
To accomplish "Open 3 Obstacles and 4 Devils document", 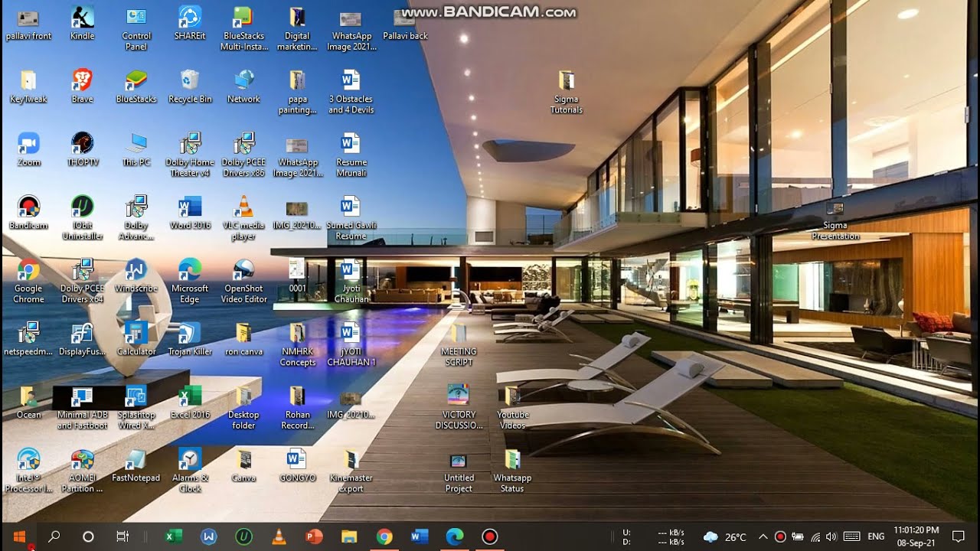I will 351,92.
